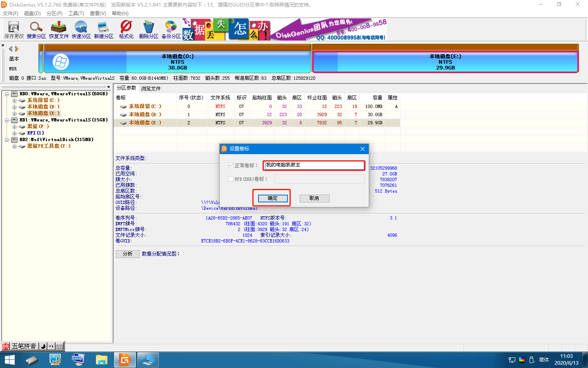Click the 保存更改 toolbar icon
Image resolution: width=588 pixels, height=368 pixels.
pos(13,29)
